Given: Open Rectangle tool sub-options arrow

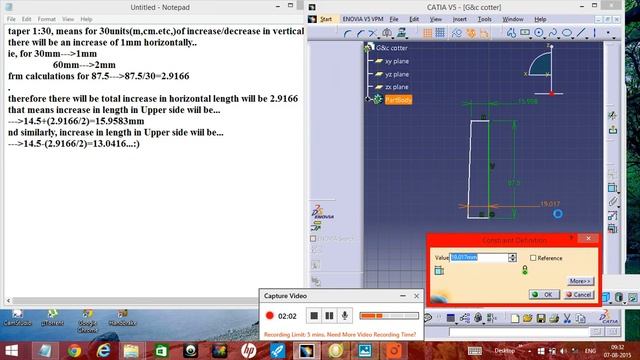Looking at the screenshot, I should click(x=531, y=38).
